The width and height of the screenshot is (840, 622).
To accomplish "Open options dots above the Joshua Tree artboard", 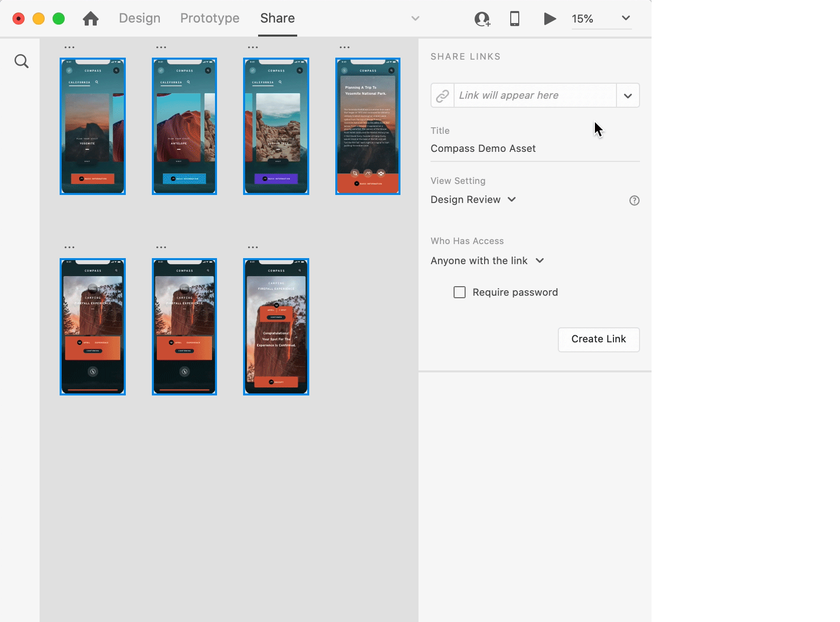I will [x=253, y=48].
